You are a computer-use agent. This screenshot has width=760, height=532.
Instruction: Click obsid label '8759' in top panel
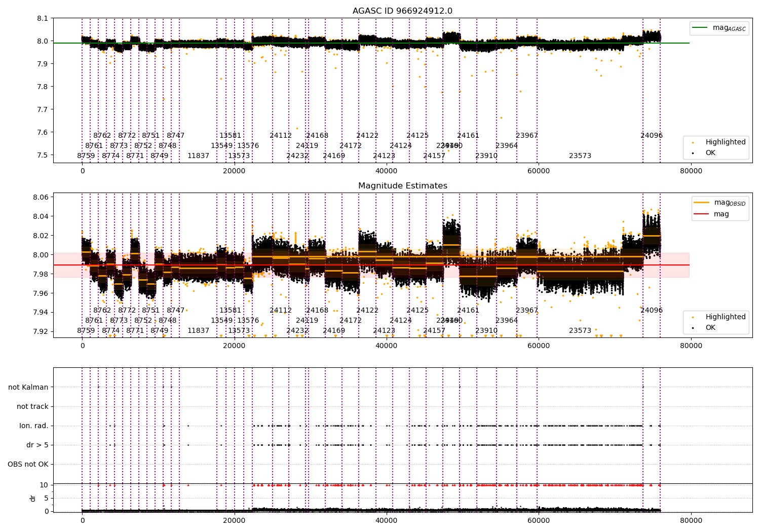pos(86,156)
